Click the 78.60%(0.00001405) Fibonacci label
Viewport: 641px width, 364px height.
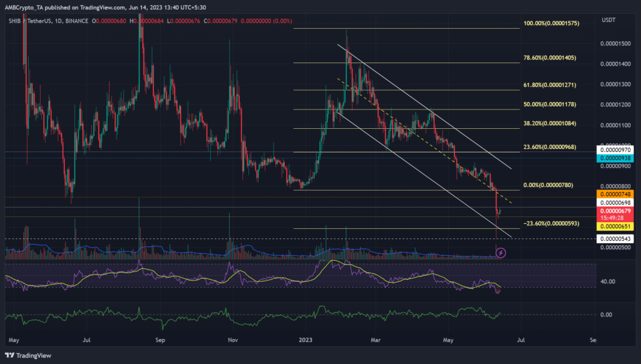[549, 58]
